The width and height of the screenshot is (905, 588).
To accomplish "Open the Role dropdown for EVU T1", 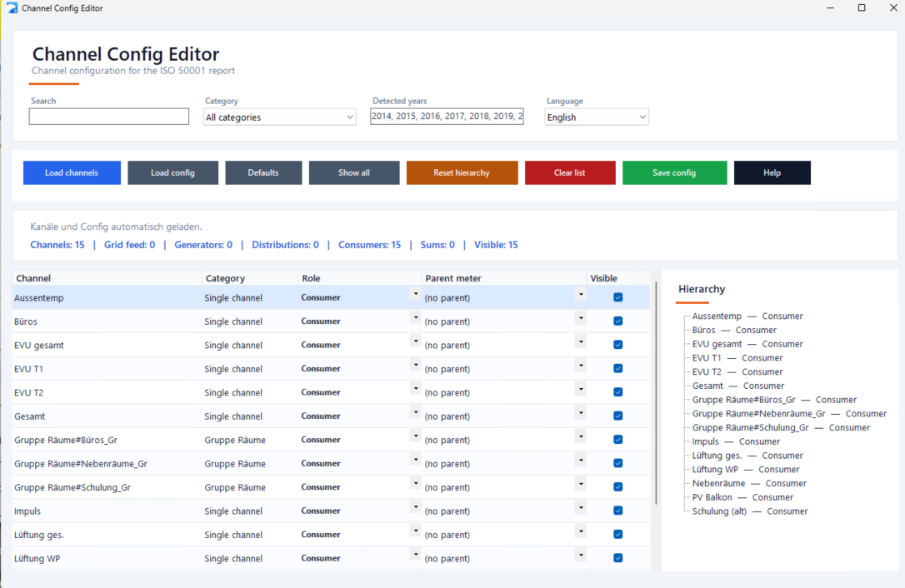I will click(x=416, y=366).
